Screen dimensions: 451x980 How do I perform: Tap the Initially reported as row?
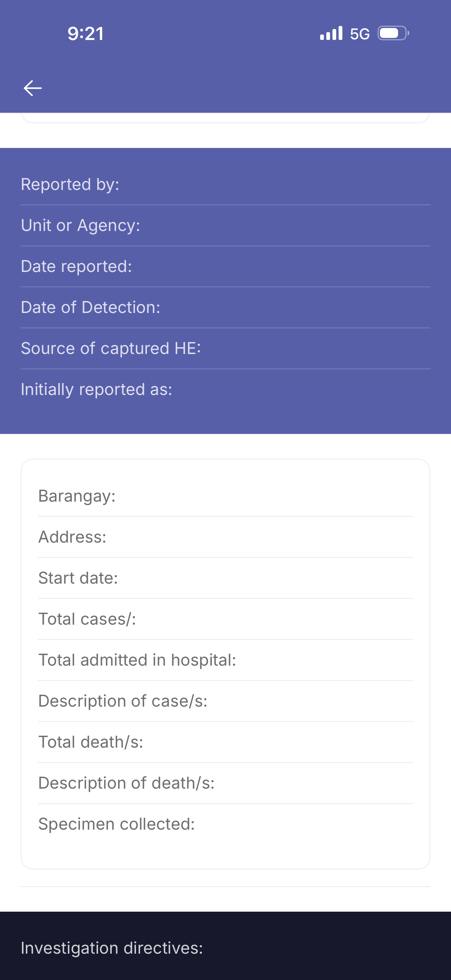pos(225,390)
